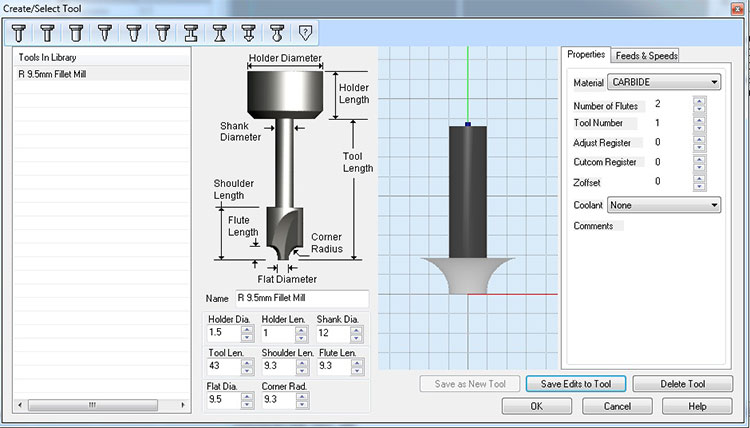This screenshot has height=428, width=750.
Task: Confirm with the OK button
Action: (x=537, y=406)
